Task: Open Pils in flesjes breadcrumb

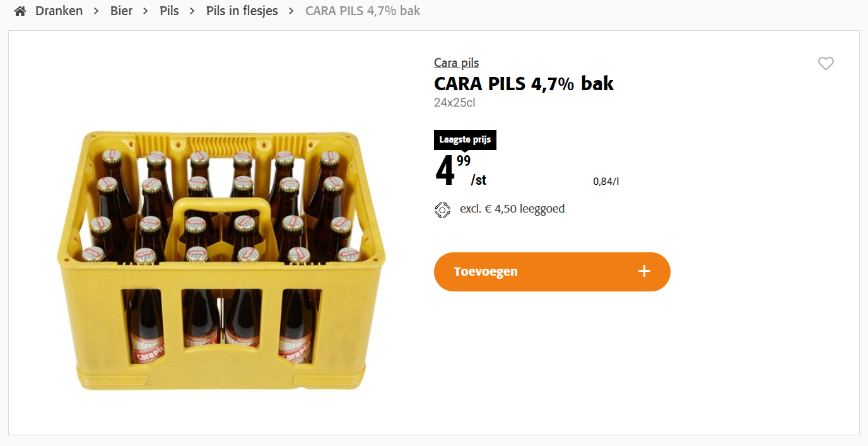Action: tap(242, 11)
